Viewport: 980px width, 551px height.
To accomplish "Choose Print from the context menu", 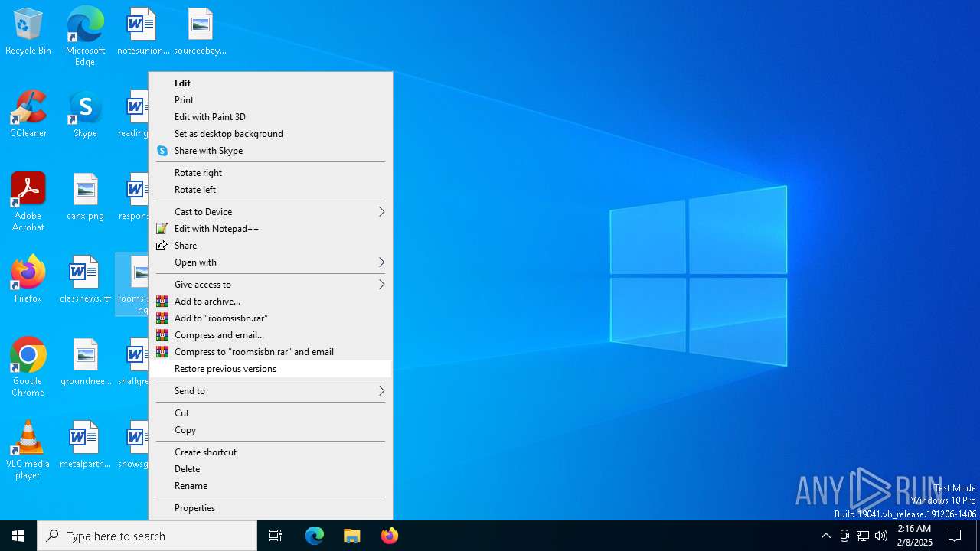I will [270, 100].
